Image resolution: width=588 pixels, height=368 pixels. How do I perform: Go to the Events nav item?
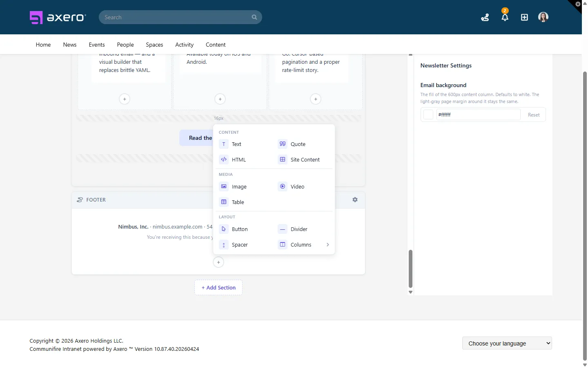[x=97, y=45]
